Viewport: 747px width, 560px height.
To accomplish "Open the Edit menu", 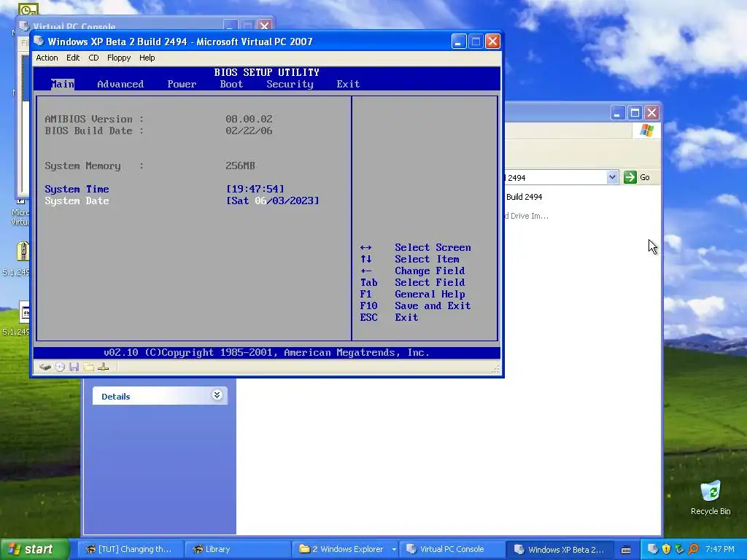I will (x=73, y=58).
